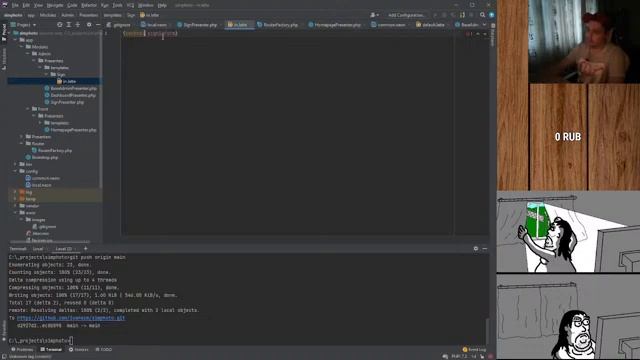Screen dimensions: 640x360
Task: Open the Refactor menu
Action: (x=89, y=5)
